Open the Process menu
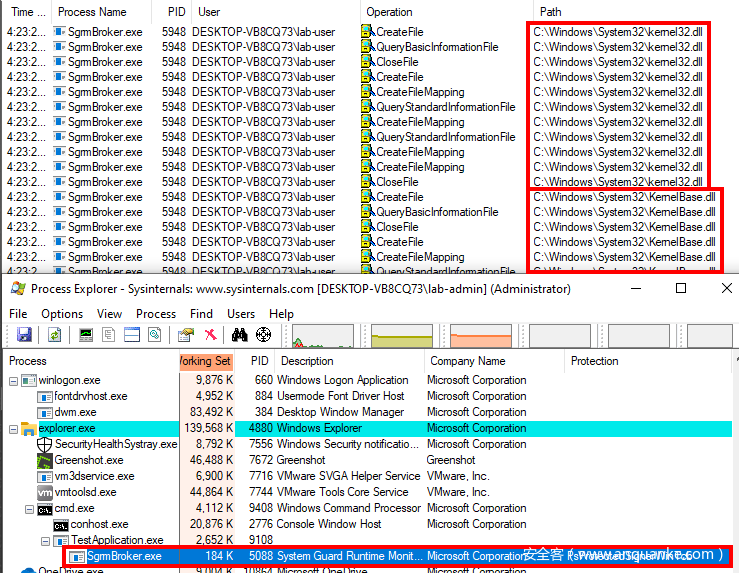 [156, 314]
